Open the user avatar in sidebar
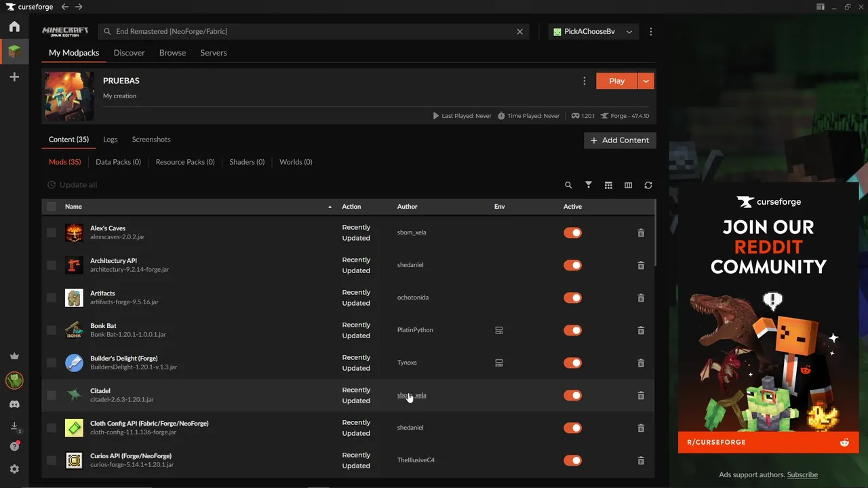Image resolution: width=868 pixels, height=488 pixels. [14, 380]
